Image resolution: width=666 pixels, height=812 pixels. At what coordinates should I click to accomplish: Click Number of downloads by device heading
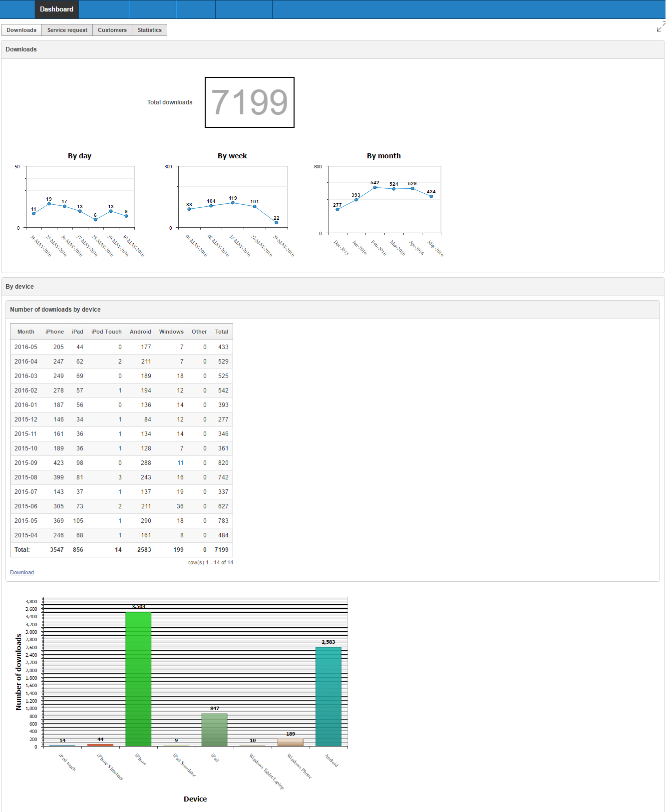pyautogui.click(x=55, y=310)
